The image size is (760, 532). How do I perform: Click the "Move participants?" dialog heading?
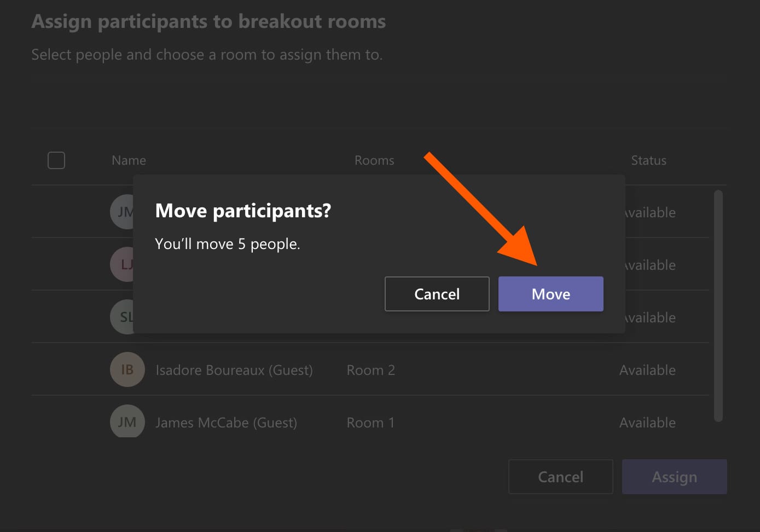243,211
